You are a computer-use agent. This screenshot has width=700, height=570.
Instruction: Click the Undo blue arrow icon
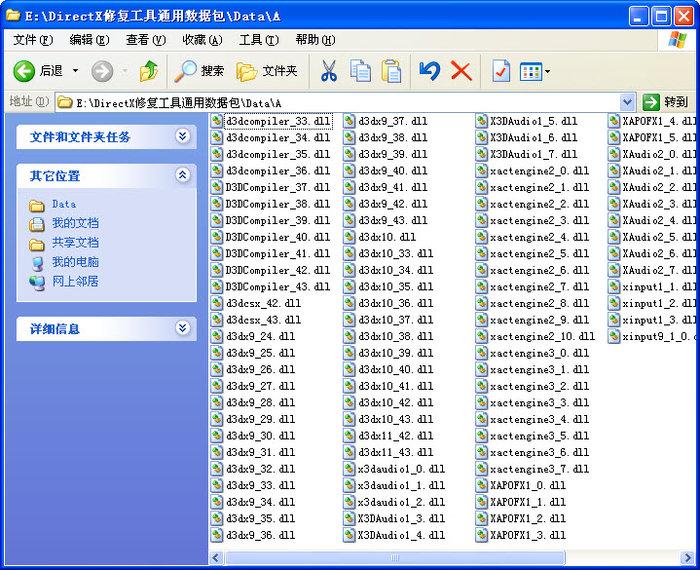click(x=429, y=71)
